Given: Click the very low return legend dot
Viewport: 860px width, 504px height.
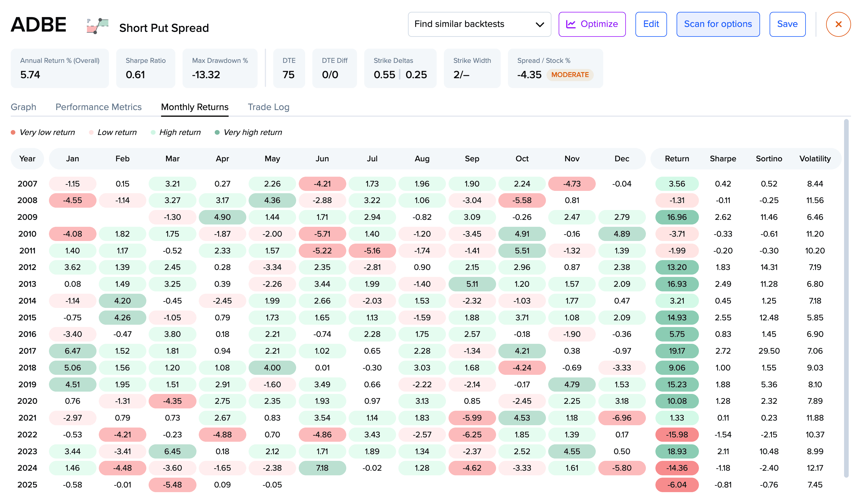Looking at the screenshot, I should (x=13, y=132).
